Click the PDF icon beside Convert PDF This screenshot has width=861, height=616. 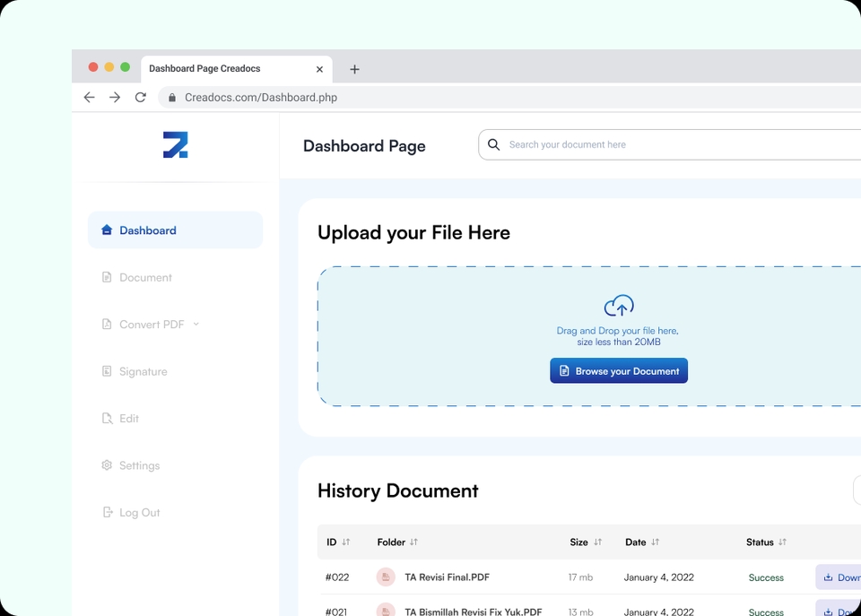[x=107, y=324]
